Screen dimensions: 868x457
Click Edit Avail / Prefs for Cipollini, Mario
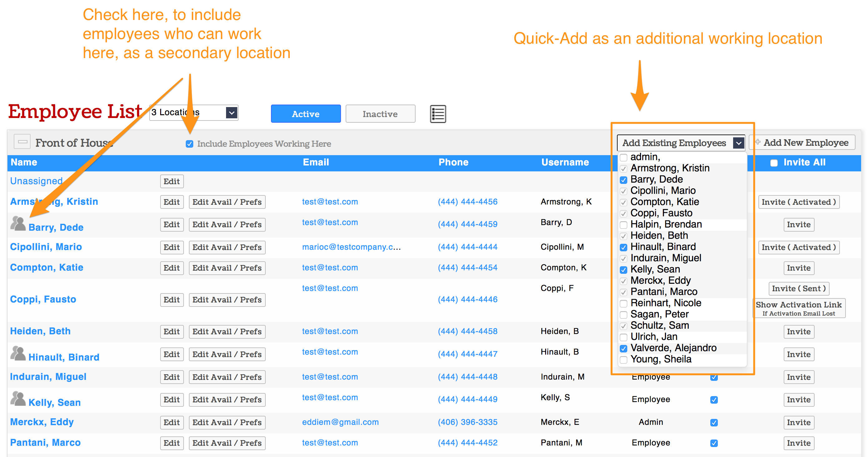coord(227,247)
